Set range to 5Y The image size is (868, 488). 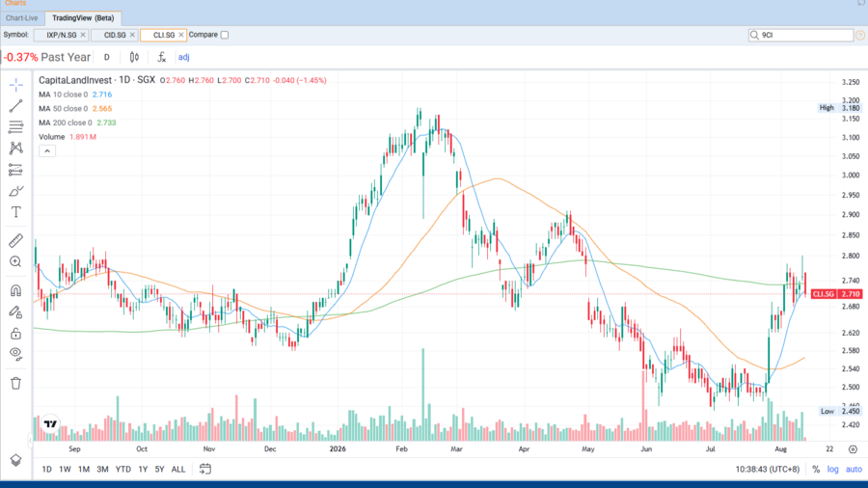(159, 469)
